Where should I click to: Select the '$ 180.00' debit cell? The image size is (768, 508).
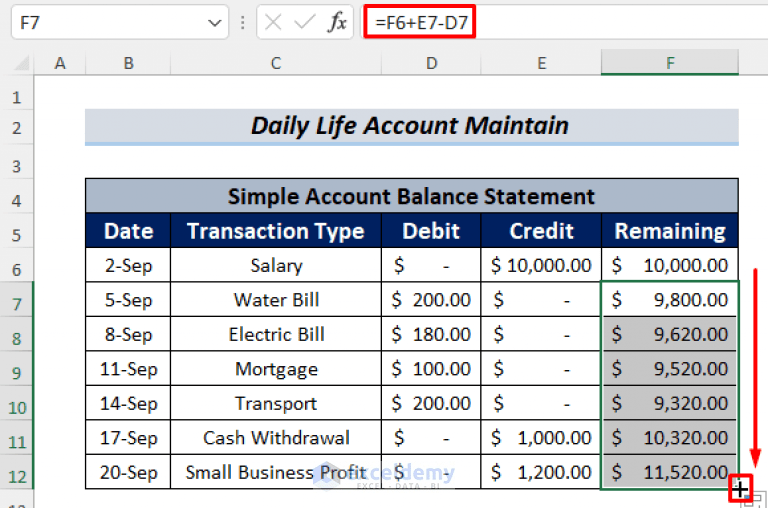431,334
